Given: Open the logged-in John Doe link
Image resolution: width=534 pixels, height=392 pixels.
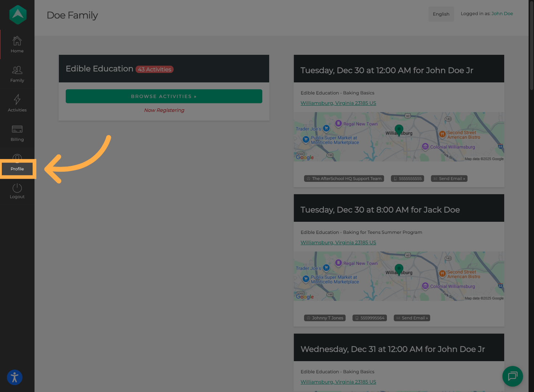Looking at the screenshot, I should tap(502, 13).
